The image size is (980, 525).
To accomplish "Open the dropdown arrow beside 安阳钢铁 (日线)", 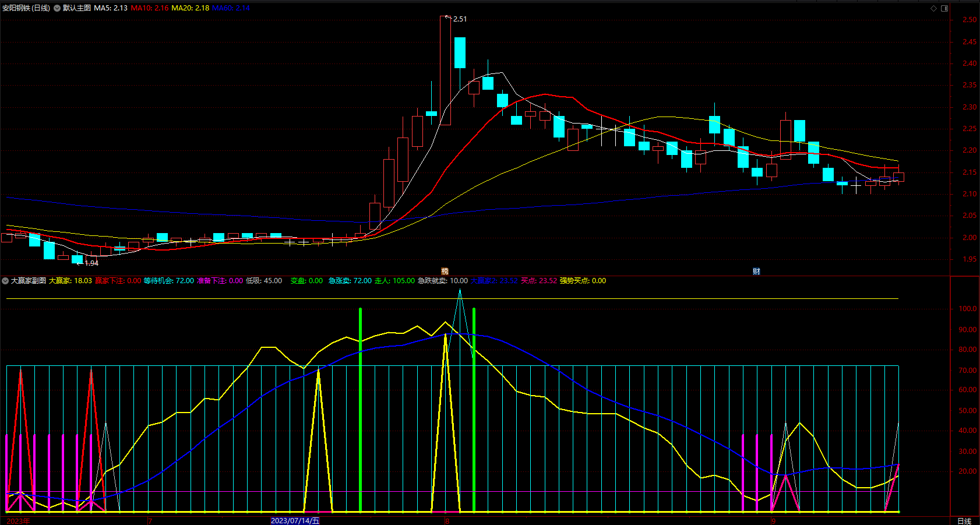I will click(57, 8).
